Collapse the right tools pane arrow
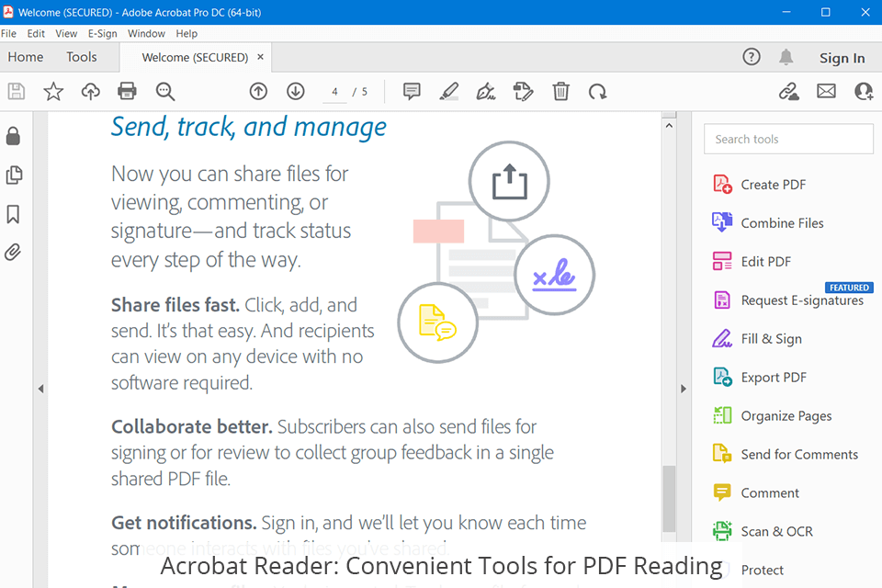Viewport: 882px width, 588px height. pyautogui.click(x=684, y=389)
